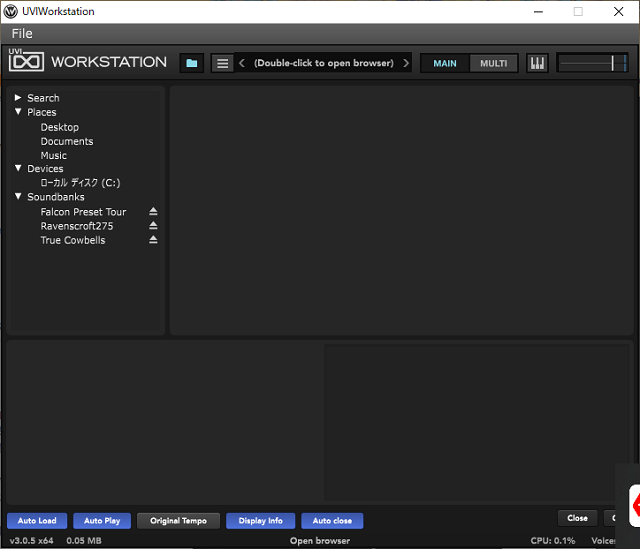Open the File menu
This screenshot has width=640, height=549.
point(22,33)
